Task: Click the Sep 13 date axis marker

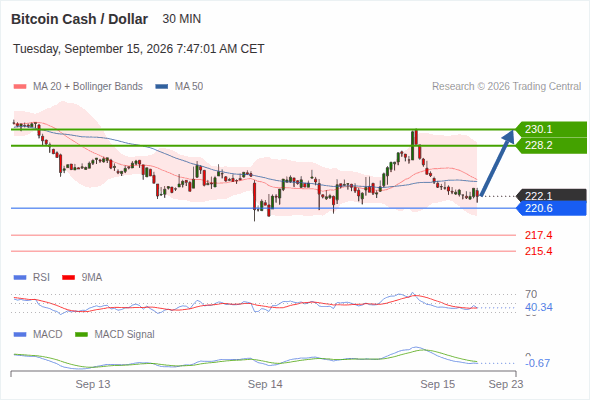Action: coord(93,384)
